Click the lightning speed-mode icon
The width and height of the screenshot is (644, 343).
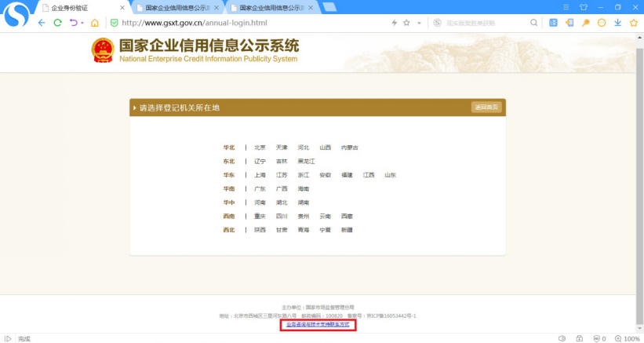(395, 23)
